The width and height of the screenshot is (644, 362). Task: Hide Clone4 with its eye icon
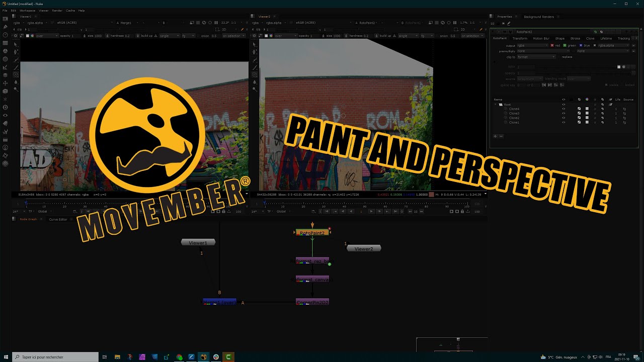[563, 109]
